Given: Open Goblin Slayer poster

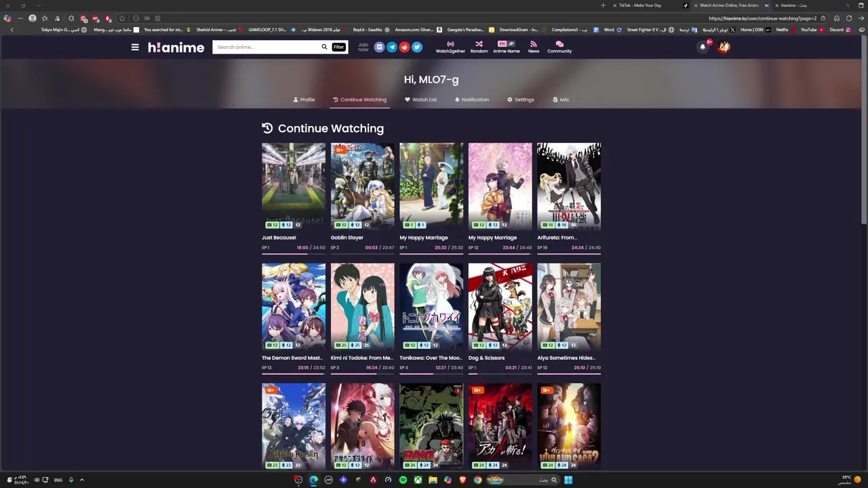Looking at the screenshot, I should [x=362, y=186].
